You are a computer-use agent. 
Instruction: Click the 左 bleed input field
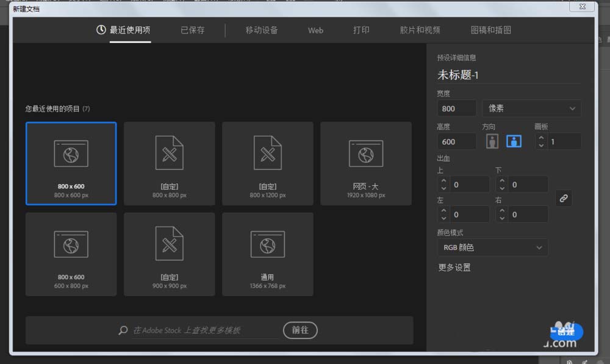pyautogui.click(x=470, y=214)
